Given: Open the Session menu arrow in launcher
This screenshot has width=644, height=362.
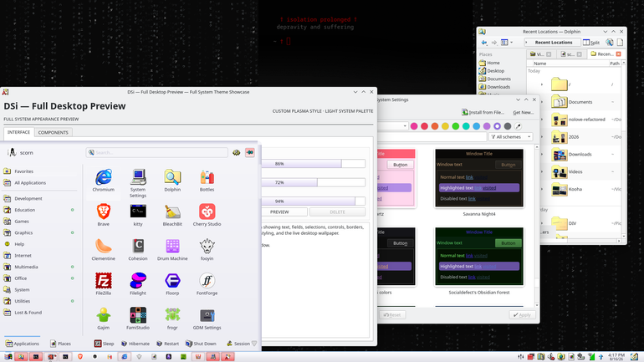Looking at the screenshot, I should pyautogui.click(x=254, y=344).
